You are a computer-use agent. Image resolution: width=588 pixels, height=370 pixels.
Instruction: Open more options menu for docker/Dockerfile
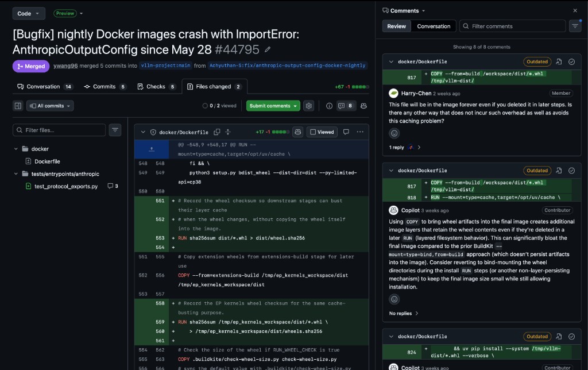(x=360, y=132)
